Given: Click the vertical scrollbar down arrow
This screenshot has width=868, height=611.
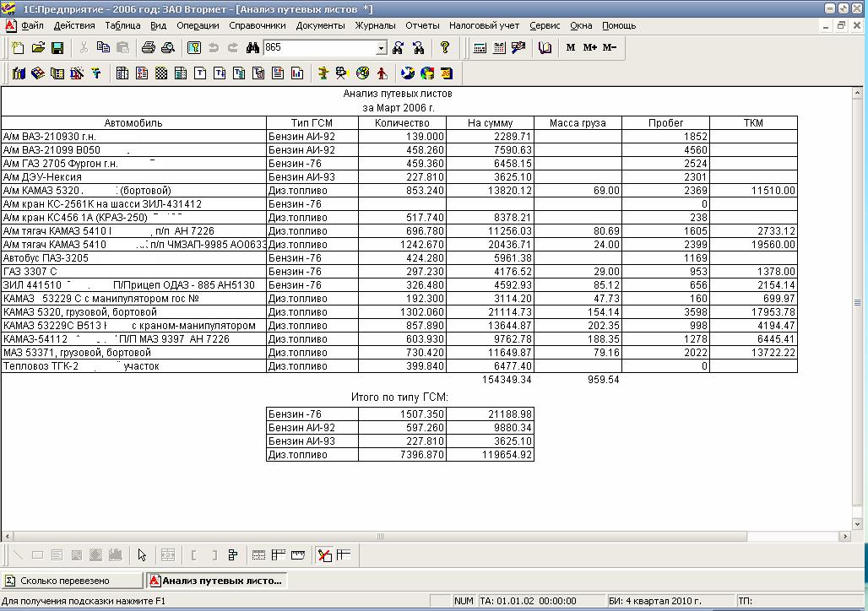Looking at the screenshot, I should coord(858,523).
